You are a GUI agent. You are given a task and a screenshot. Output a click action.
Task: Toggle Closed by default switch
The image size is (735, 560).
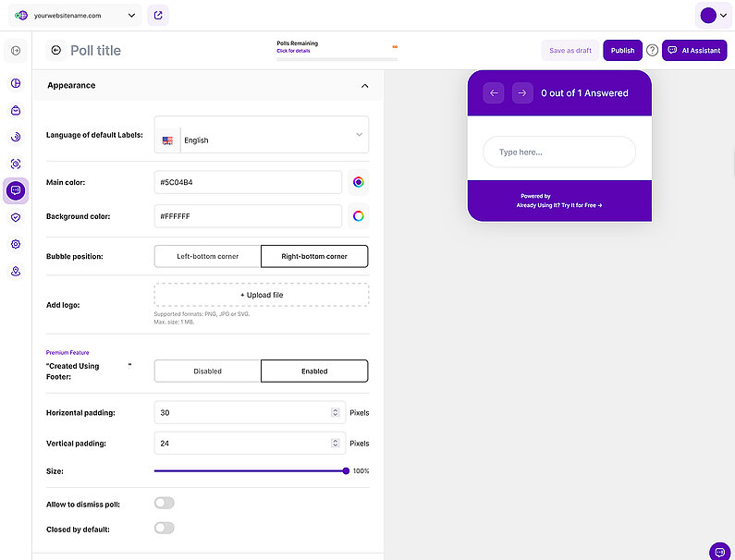pyautogui.click(x=164, y=529)
